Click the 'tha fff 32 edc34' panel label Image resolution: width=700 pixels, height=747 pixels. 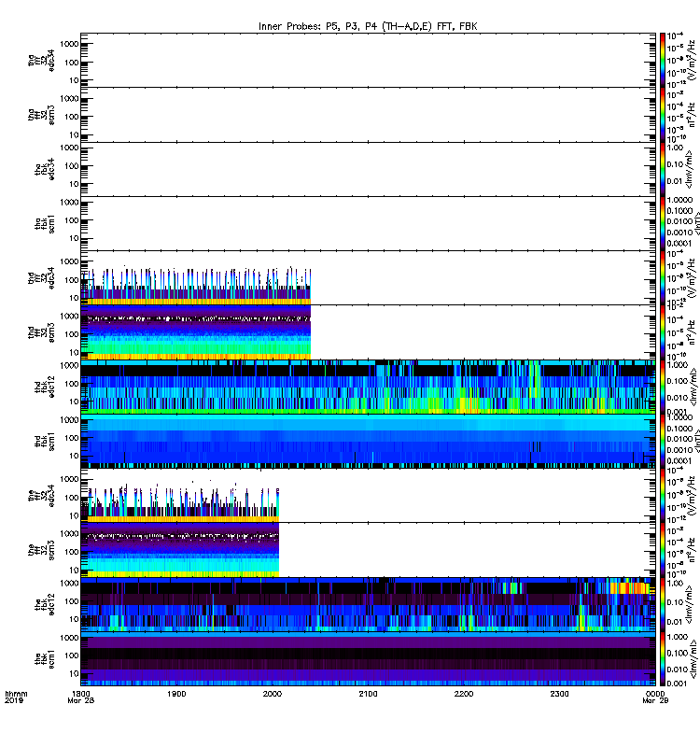(x=41, y=60)
